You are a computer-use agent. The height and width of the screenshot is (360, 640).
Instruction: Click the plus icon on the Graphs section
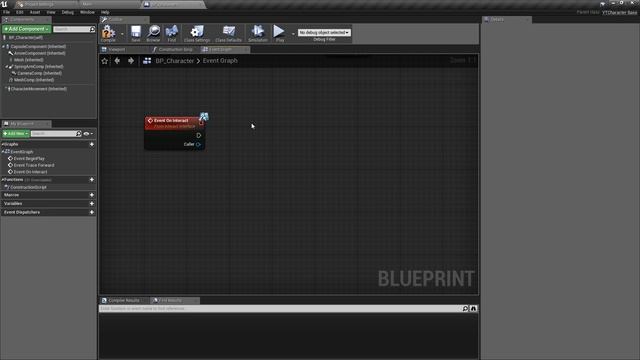point(92,144)
